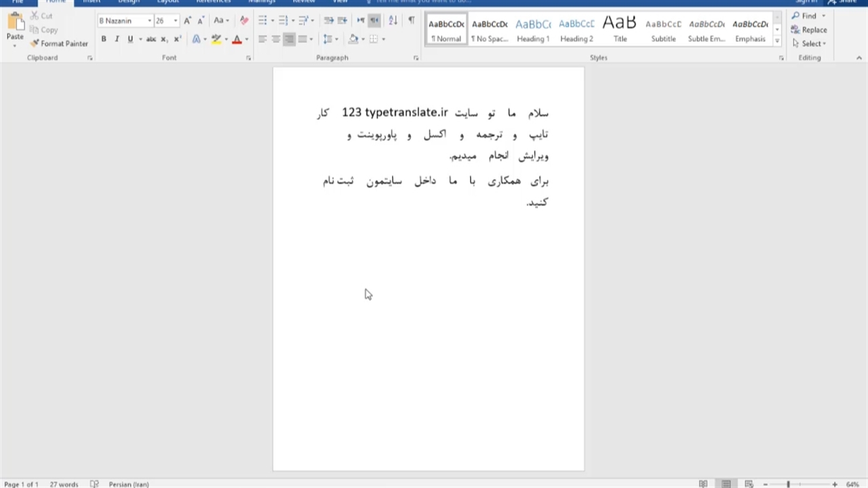
Task: Open the font size dropdown showing 26
Action: pyautogui.click(x=176, y=21)
